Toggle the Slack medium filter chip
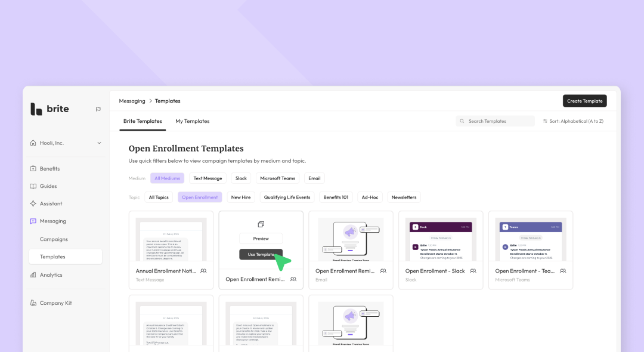The height and width of the screenshot is (352, 644). (241, 178)
